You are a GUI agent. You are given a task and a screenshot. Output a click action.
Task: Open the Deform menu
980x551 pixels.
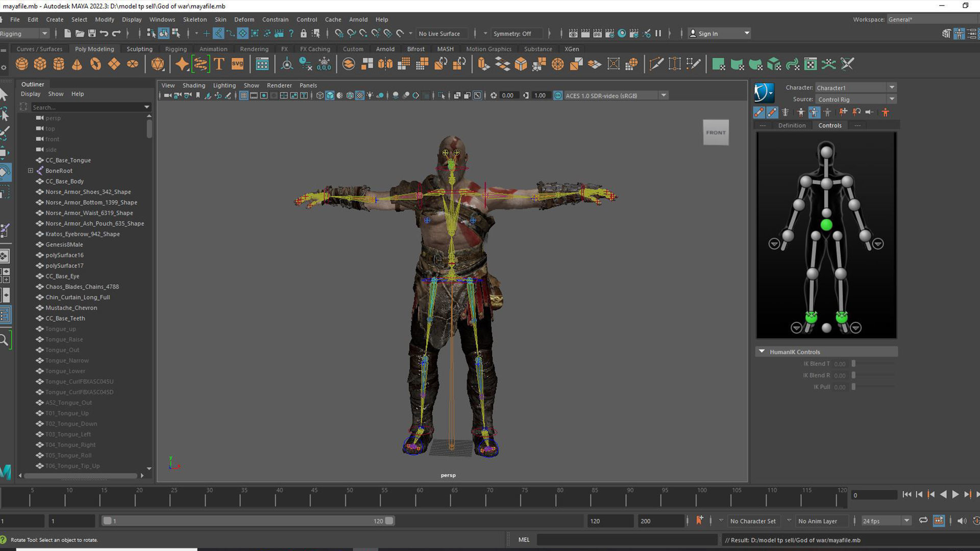244,19
